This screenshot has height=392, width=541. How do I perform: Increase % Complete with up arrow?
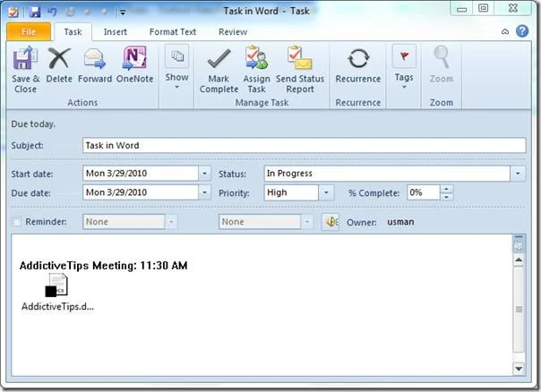coord(446,189)
